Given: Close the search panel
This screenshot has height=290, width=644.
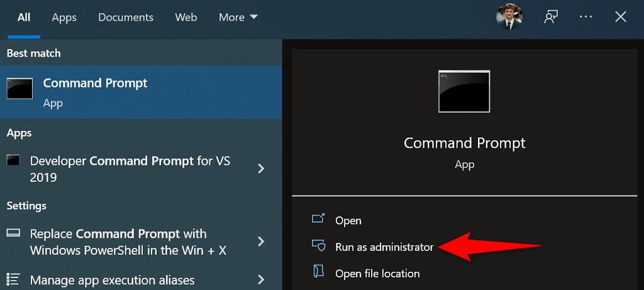Looking at the screenshot, I should click(621, 17).
